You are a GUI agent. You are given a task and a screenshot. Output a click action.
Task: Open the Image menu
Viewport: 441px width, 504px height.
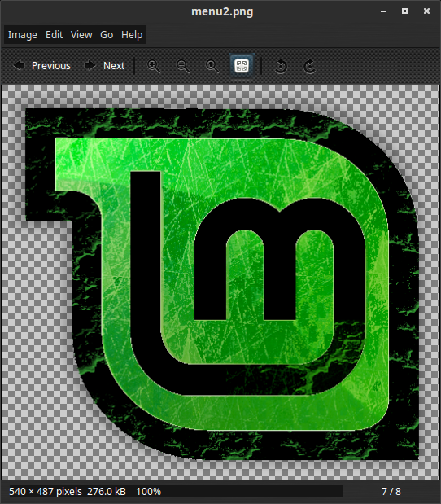tap(23, 35)
